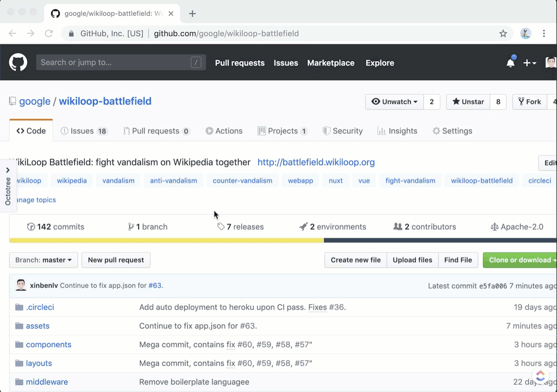Open the watchers count 2

tap(431, 102)
